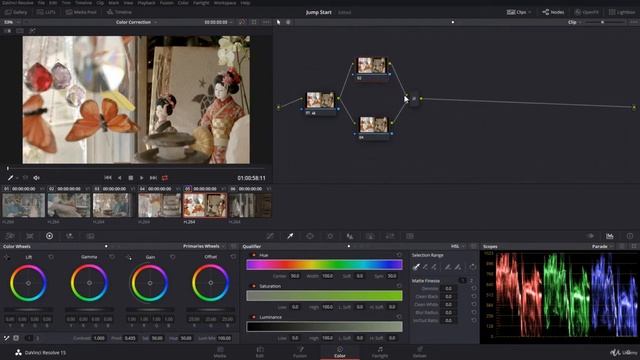Viewport: 640px width, 360px height.
Task: Toggle the viewer audio mute icon
Action: point(36,178)
